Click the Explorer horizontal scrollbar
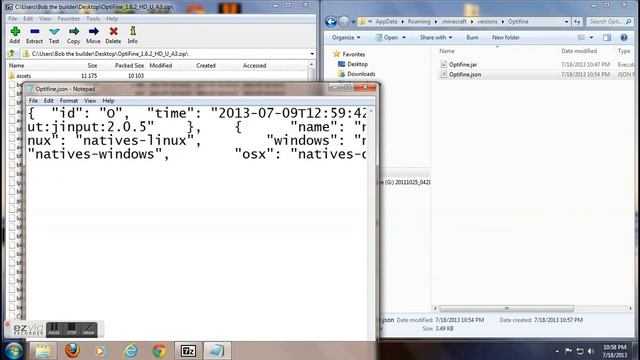Image resolution: width=640 pixels, height=360 pixels. 507,309
